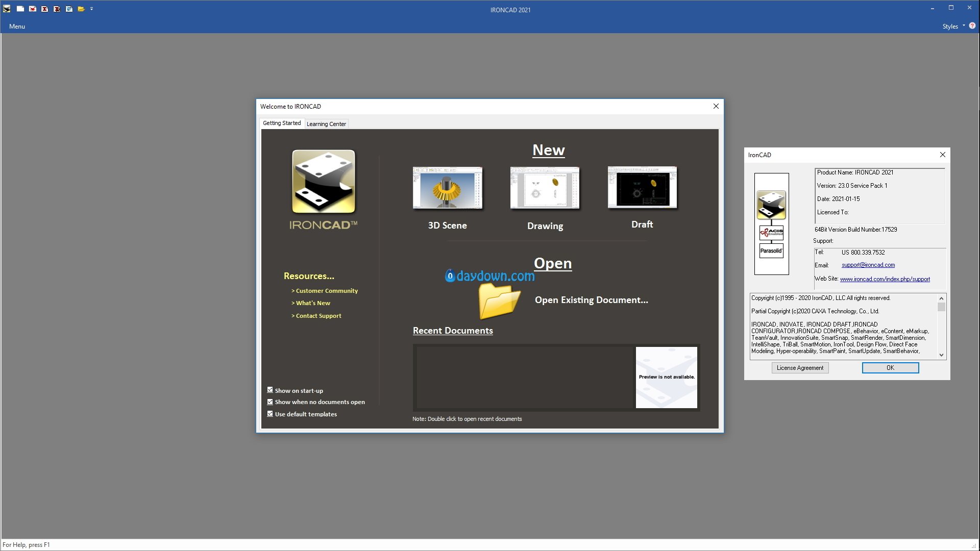The height and width of the screenshot is (551, 980).
Task: Click the 'Product Name: IRONCAD 2021' text
Action: pyautogui.click(x=855, y=172)
